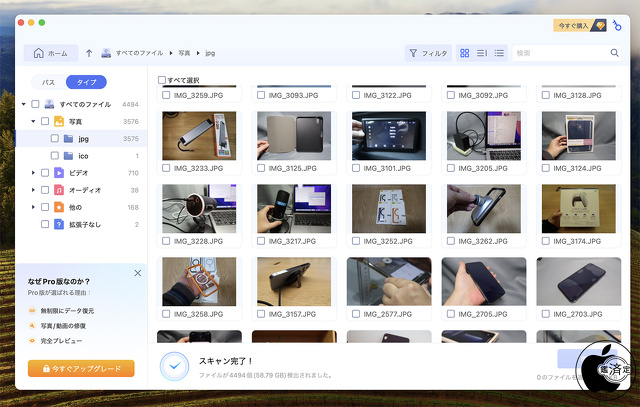Open thumbnail of IMG_3174.JPG
640x407 pixels.
pos(578,209)
